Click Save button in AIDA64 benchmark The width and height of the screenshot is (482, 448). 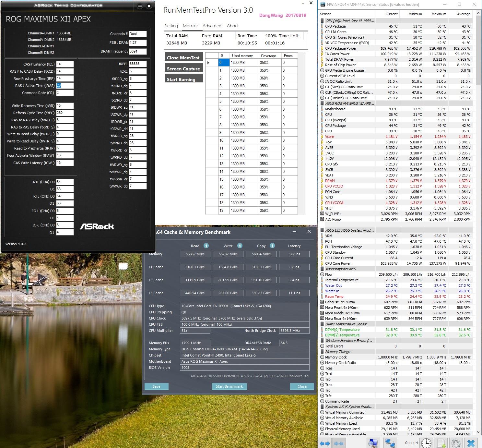[x=156, y=386]
